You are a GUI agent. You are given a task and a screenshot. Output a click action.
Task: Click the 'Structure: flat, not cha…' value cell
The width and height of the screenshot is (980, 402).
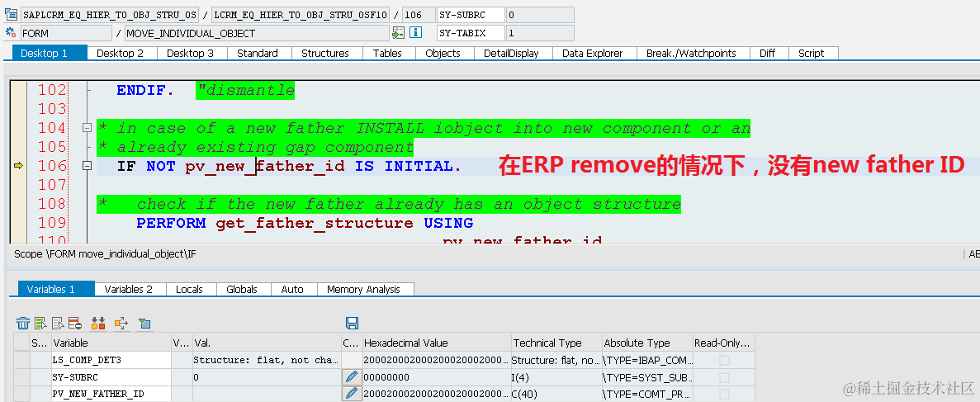[x=266, y=360]
